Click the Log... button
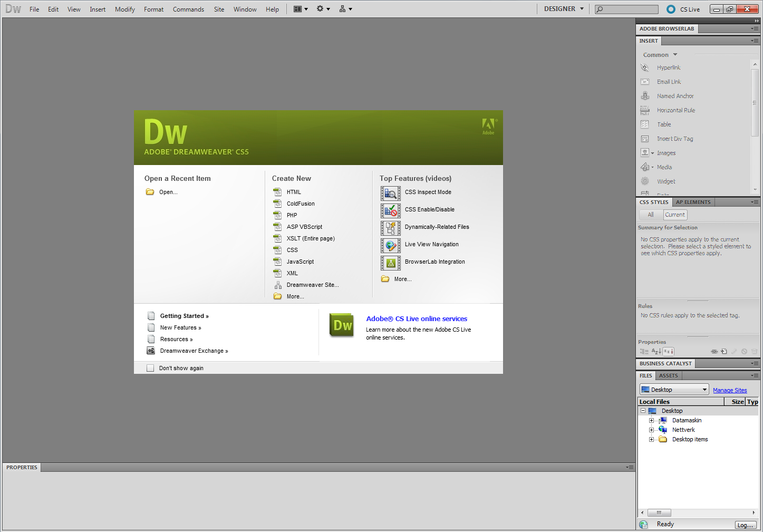Image resolution: width=763 pixels, height=532 pixels. (746, 525)
